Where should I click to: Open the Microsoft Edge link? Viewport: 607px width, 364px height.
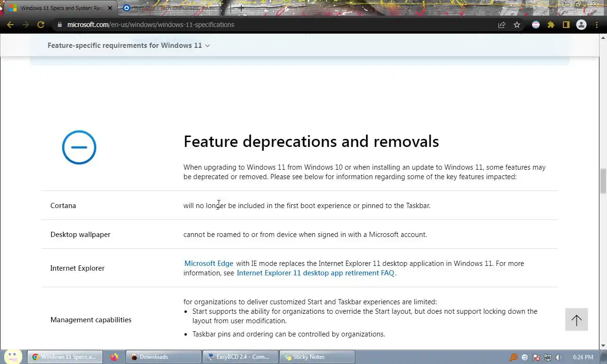[209, 264]
